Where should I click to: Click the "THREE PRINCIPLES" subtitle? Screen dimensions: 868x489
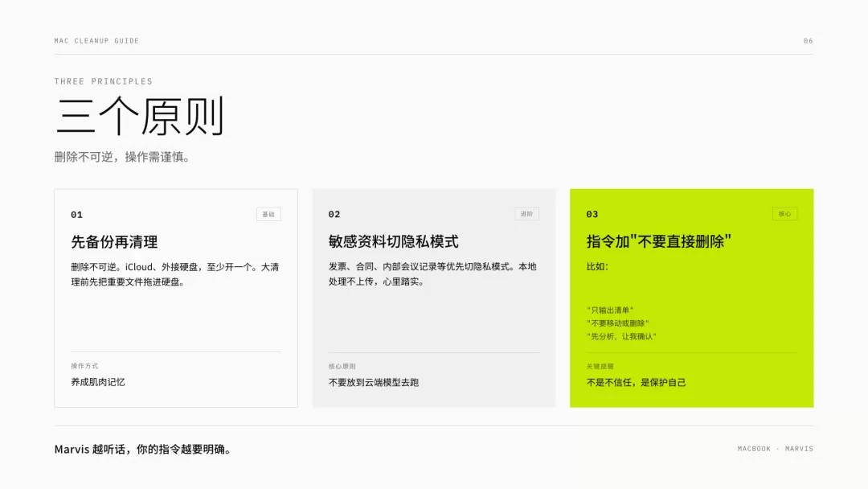[104, 81]
